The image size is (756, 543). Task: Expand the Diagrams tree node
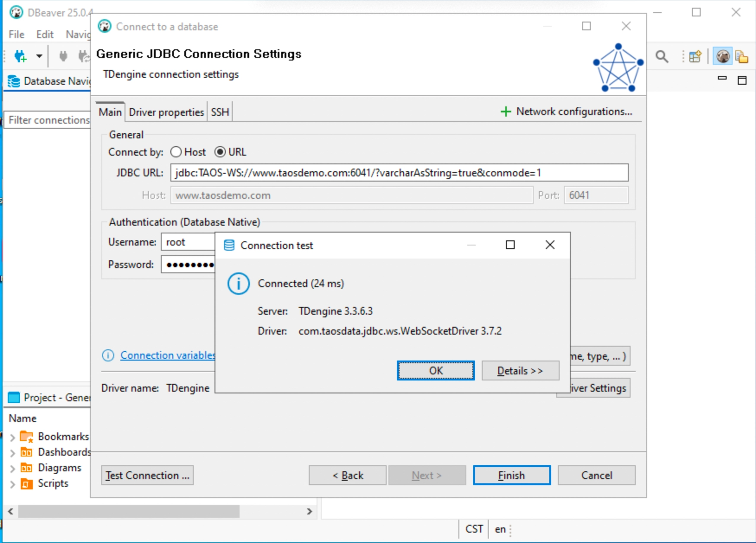click(13, 468)
